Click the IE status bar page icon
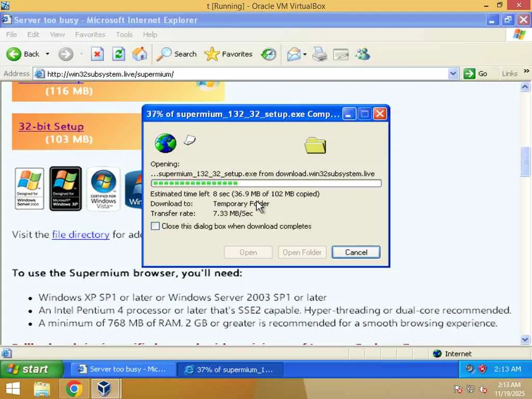This screenshot has height=399, width=532. point(6,353)
